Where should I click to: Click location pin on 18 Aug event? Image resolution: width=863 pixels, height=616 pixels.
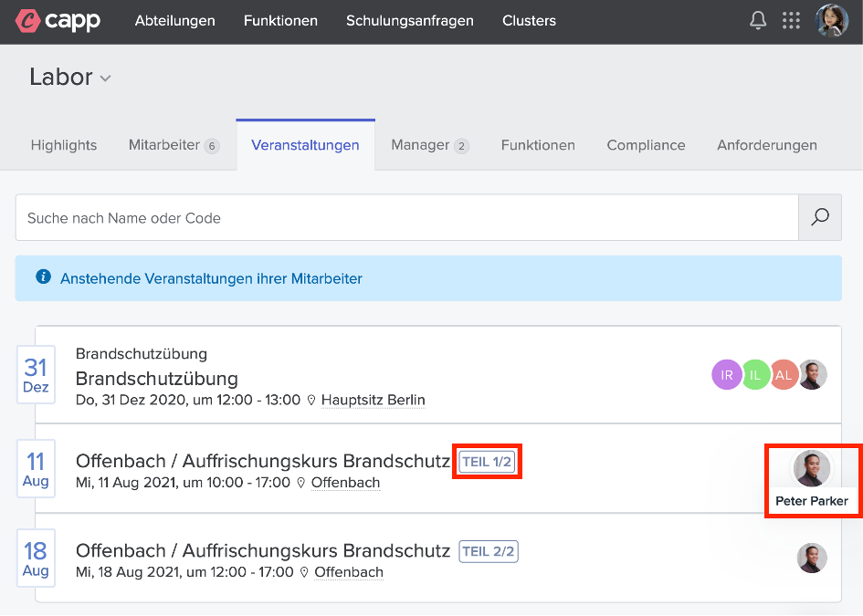304,572
